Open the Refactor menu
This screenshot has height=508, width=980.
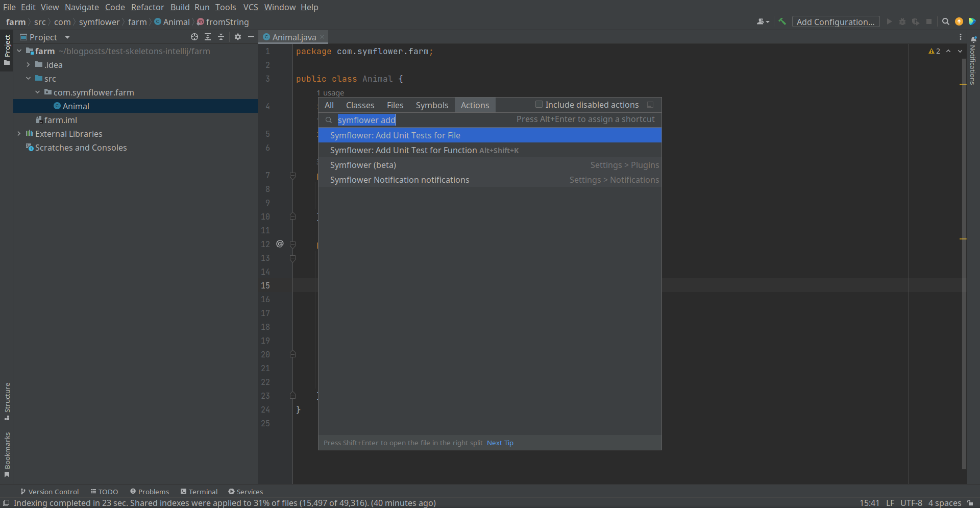point(148,7)
